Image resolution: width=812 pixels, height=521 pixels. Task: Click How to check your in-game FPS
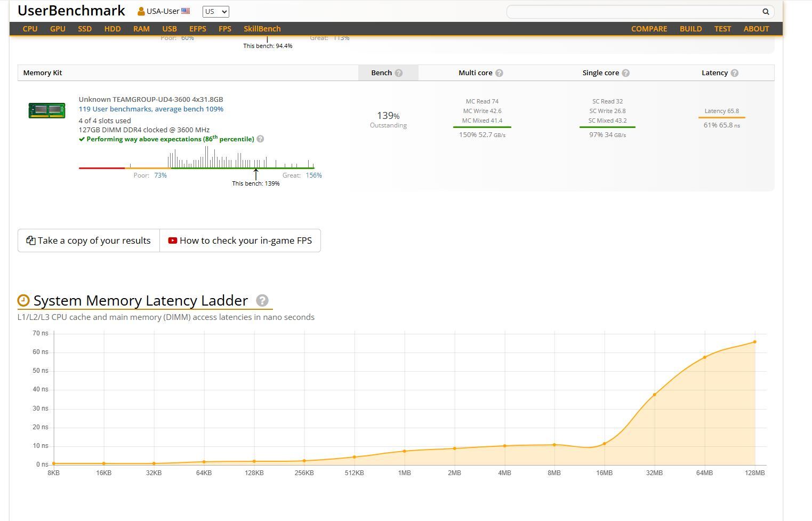coord(240,241)
